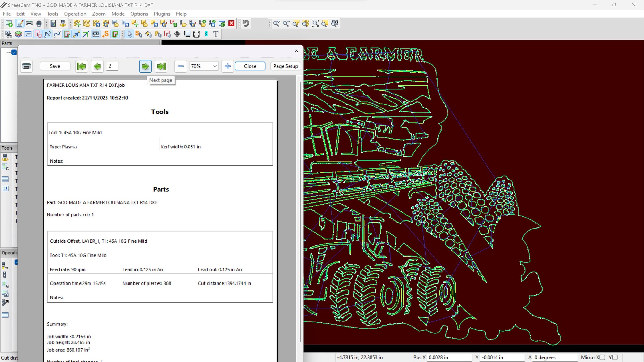Click the Zoom to window icon

coord(315,23)
